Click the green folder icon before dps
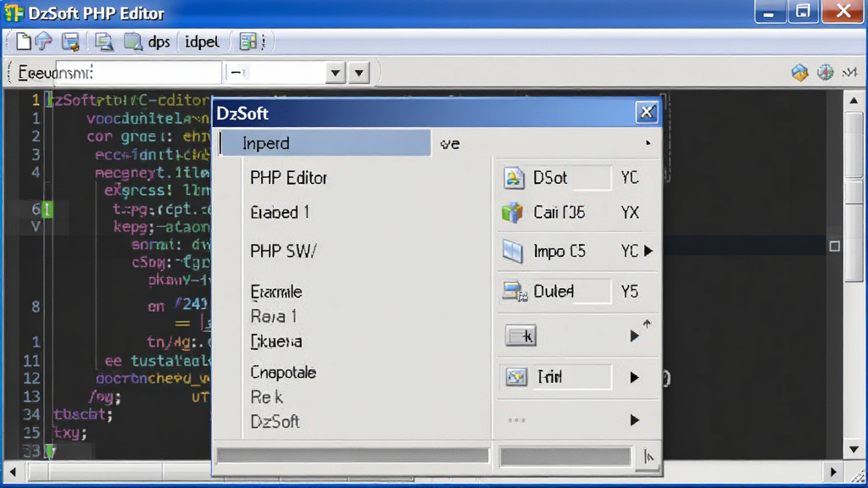The image size is (868, 488). [133, 42]
